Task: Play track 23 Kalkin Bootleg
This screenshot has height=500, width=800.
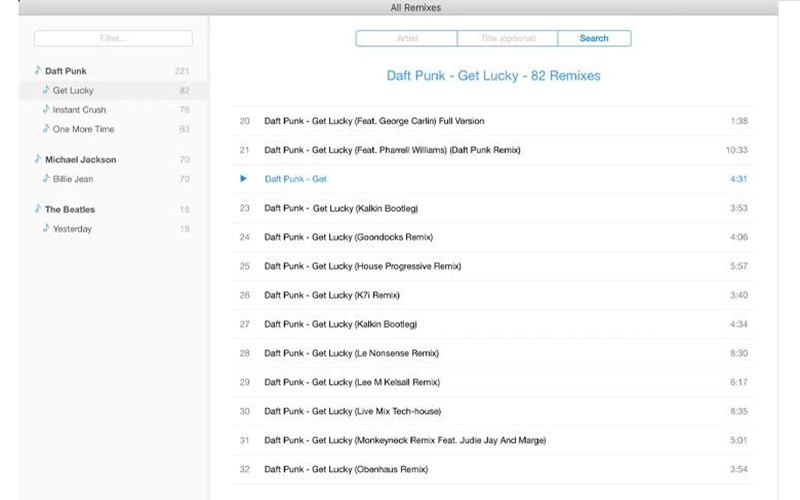Action: click(x=493, y=208)
